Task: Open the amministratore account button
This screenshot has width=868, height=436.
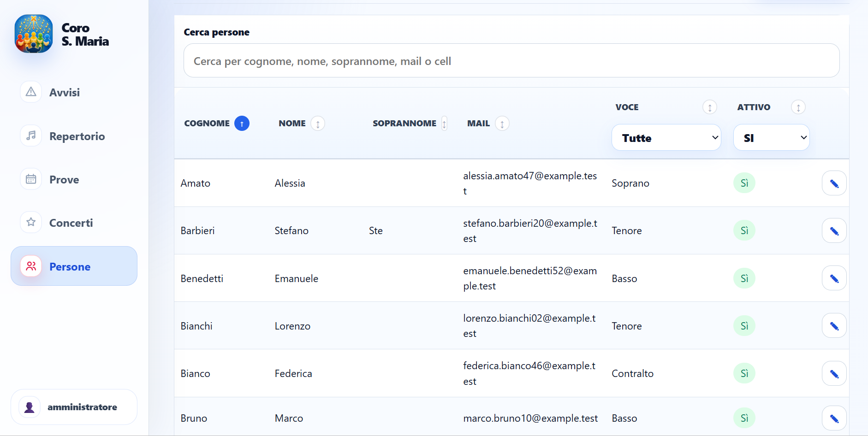Action: pos(74,407)
